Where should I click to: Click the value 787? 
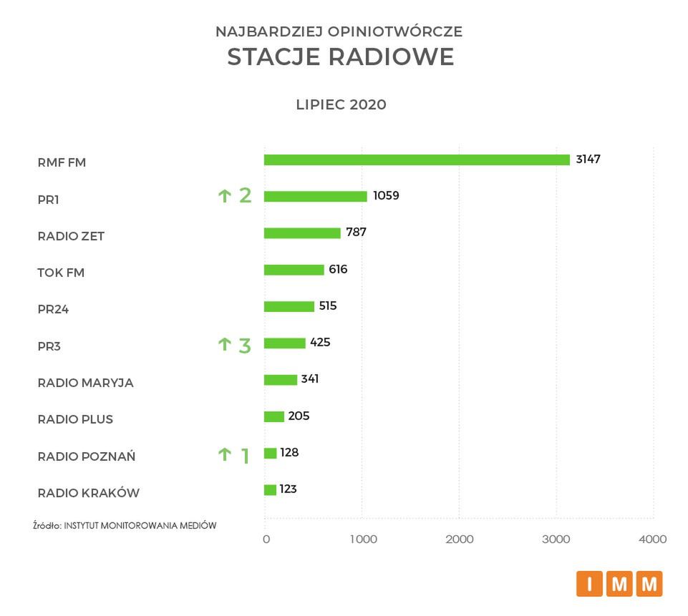click(x=356, y=233)
